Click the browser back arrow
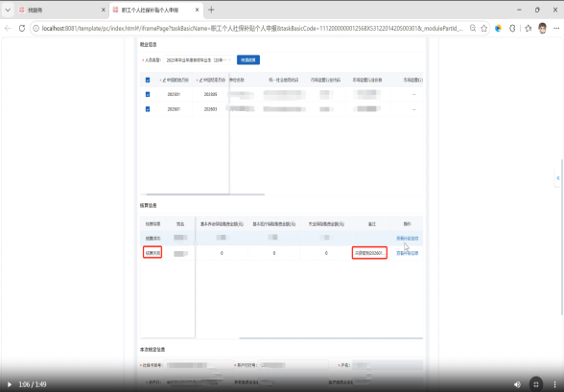 (8, 28)
